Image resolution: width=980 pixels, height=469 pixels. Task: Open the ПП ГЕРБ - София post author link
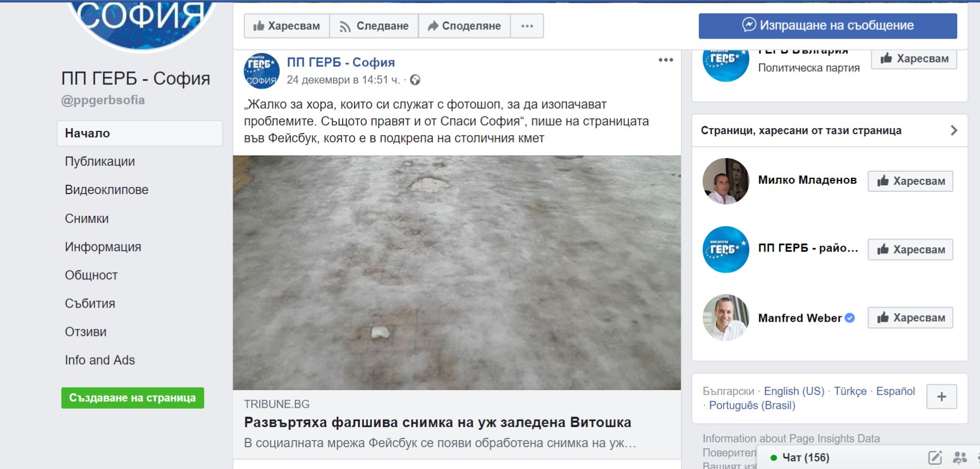tap(341, 62)
